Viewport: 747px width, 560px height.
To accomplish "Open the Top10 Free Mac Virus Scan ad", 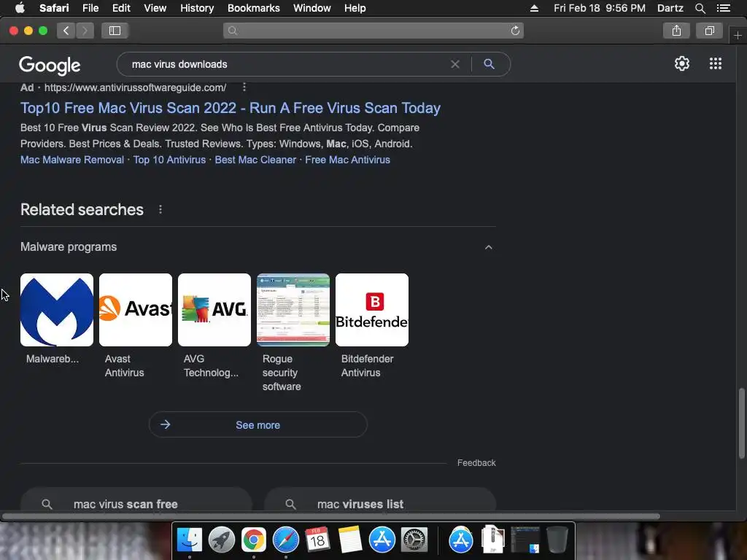I will tap(230, 108).
